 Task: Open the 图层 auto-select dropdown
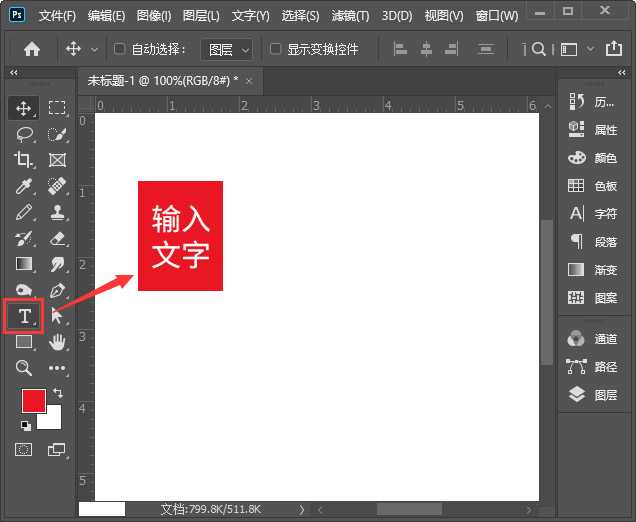(x=227, y=49)
